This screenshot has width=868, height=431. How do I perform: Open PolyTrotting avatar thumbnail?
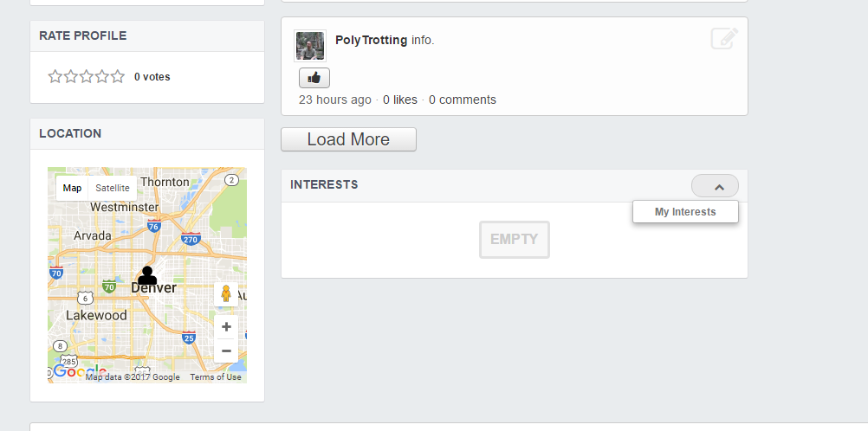tap(310, 46)
